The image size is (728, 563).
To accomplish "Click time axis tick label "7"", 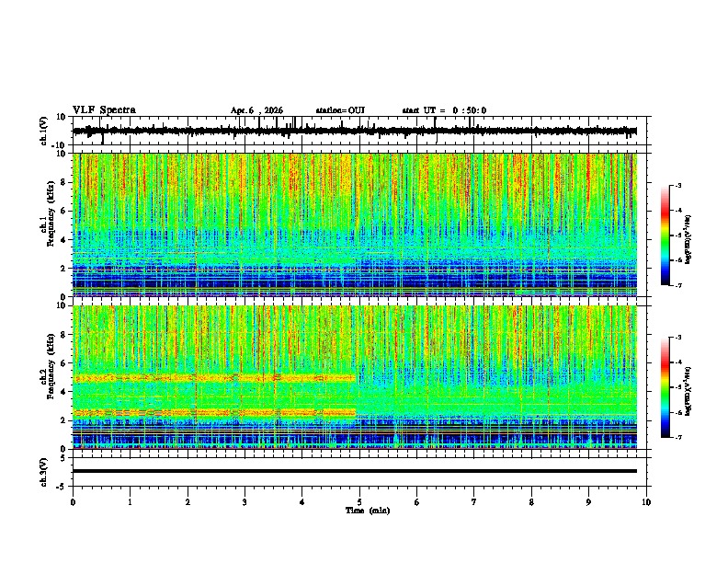I will coord(474,502).
